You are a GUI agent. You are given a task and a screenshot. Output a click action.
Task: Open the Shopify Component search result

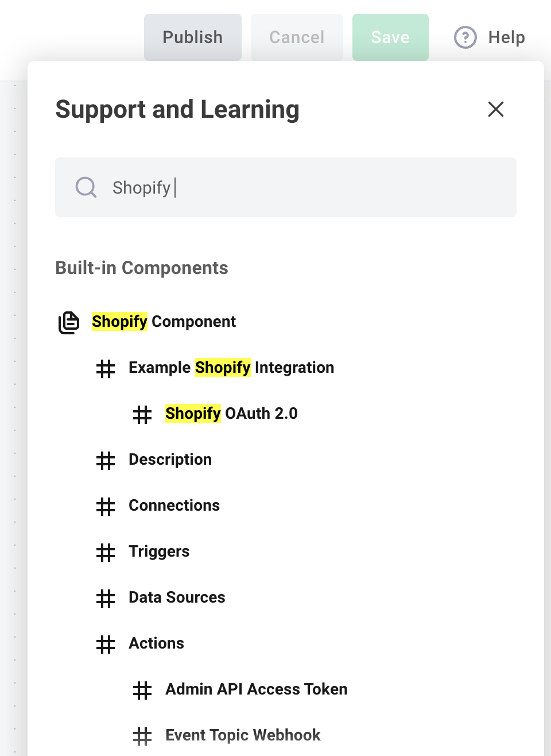(x=164, y=321)
